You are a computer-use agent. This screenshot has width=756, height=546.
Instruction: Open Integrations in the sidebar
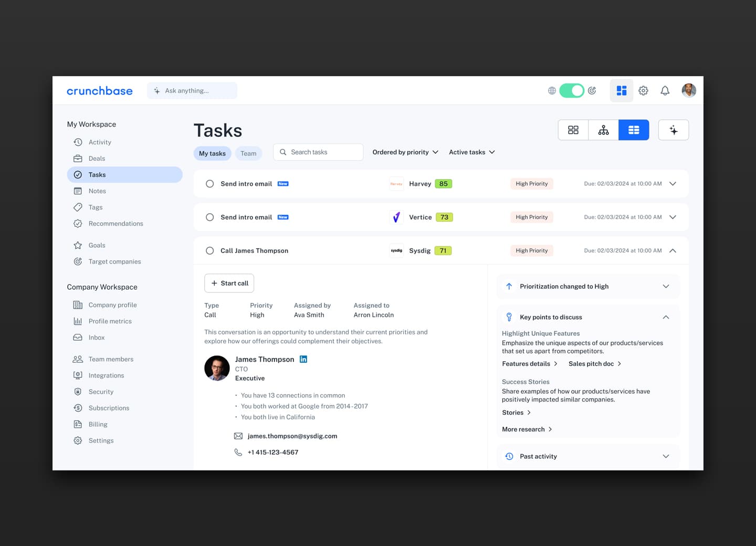click(124, 375)
